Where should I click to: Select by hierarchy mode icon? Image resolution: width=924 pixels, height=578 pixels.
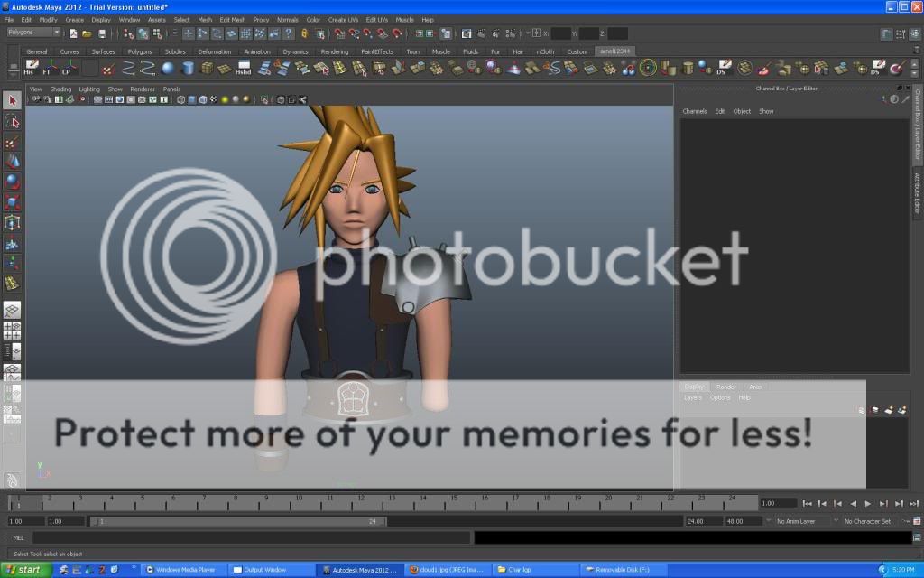(128, 33)
